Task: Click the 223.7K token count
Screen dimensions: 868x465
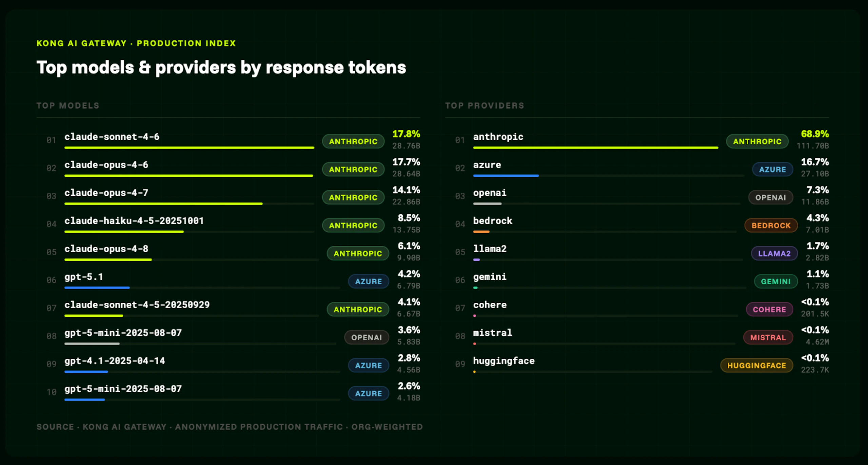Action: pyautogui.click(x=815, y=370)
